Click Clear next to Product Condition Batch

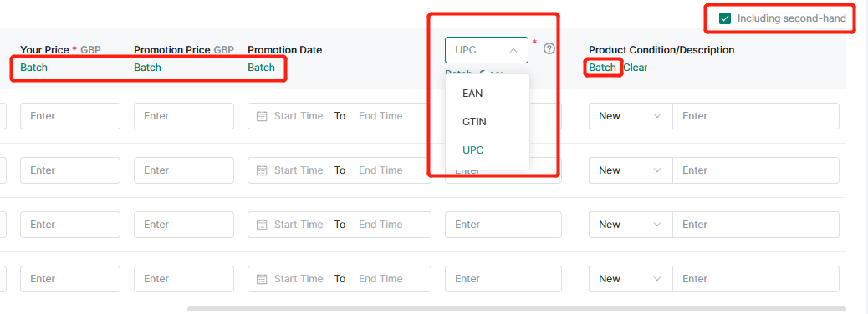click(x=635, y=68)
